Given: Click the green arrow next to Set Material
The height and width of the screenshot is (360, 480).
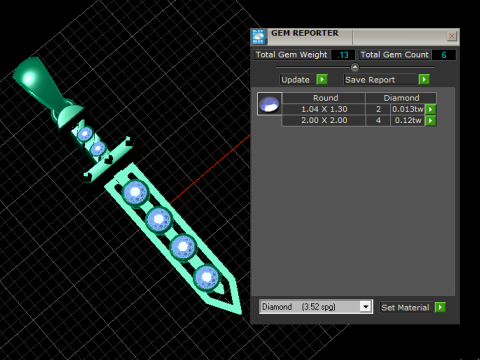Looking at the screenshot, I should (x=440, y=307).
